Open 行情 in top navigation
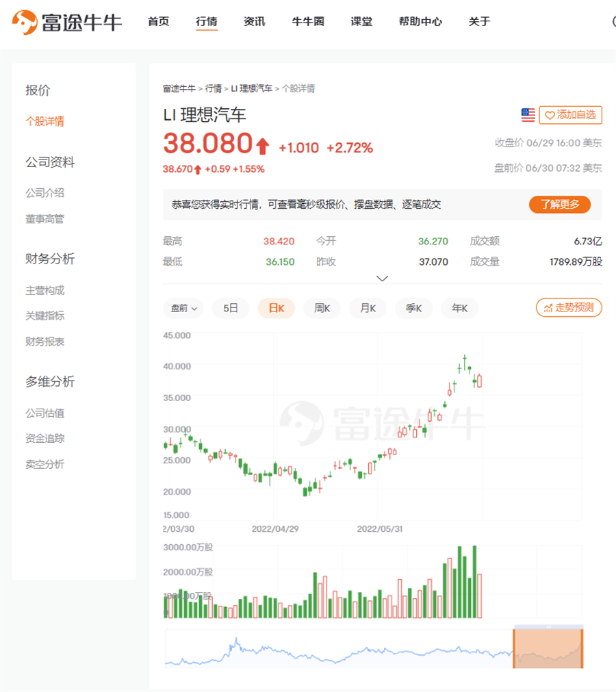This screenshot has height=692, width=616. pos(207,22)
